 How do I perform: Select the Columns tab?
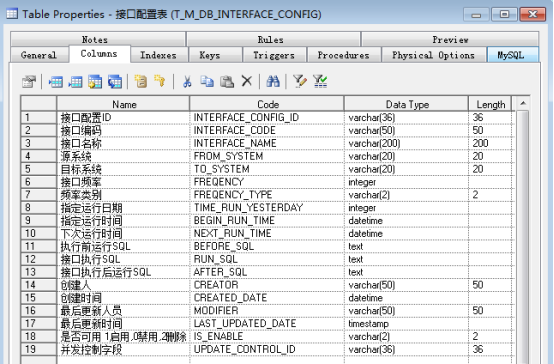coord(99,54)
